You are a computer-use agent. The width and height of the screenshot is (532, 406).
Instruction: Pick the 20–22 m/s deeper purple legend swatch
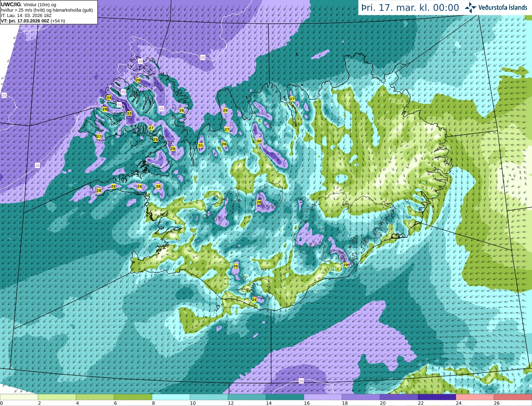pyautogui.click(x=399, y=397)
